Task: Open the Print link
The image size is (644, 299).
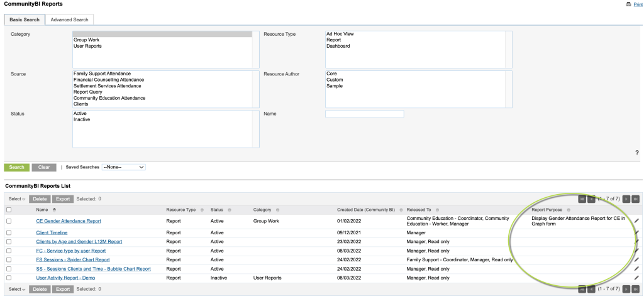Action: click(x=638, y=4)
